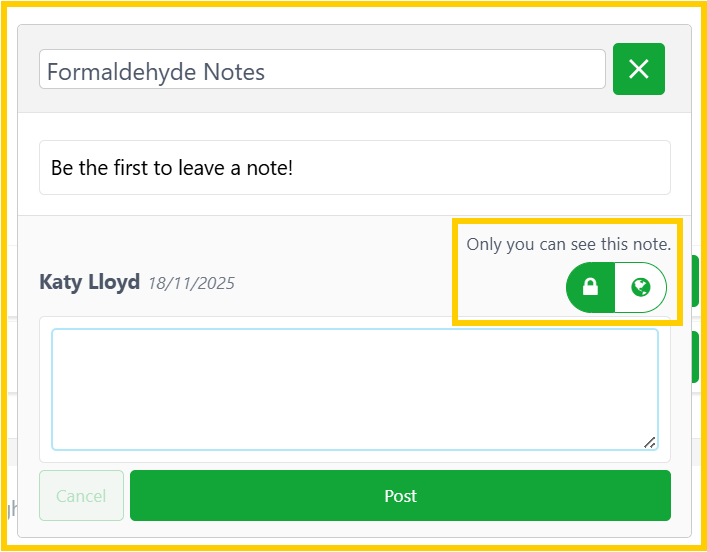Viewport: 707px width, 552px height.
Task: Click the 18/11/2025 note date
Action: tap(191, 283)
